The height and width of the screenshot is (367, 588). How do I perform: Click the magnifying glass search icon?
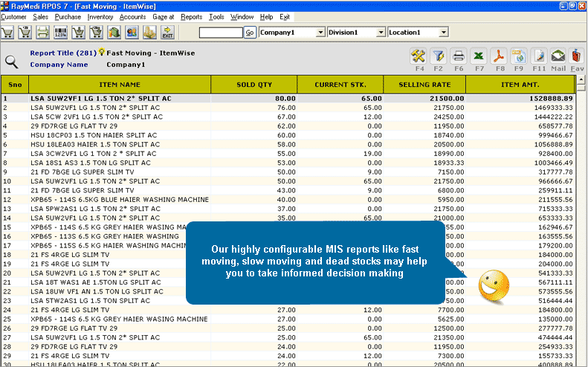coord(12,62)
